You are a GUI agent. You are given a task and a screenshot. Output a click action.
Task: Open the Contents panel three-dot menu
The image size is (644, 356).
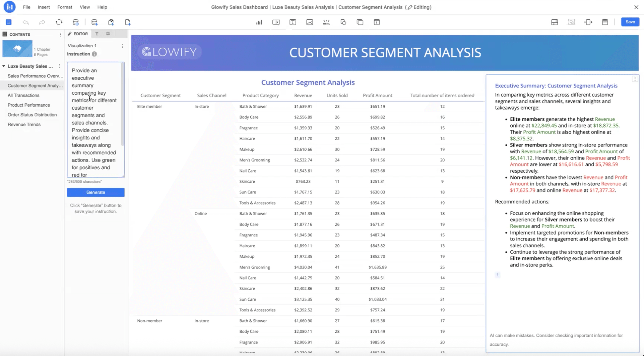(60, 35)
